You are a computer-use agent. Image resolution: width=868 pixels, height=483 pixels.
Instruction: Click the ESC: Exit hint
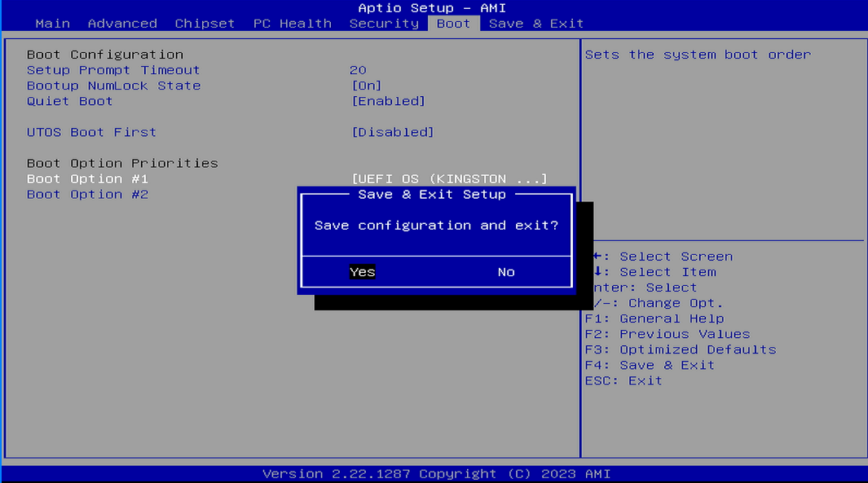click(623, 380)
